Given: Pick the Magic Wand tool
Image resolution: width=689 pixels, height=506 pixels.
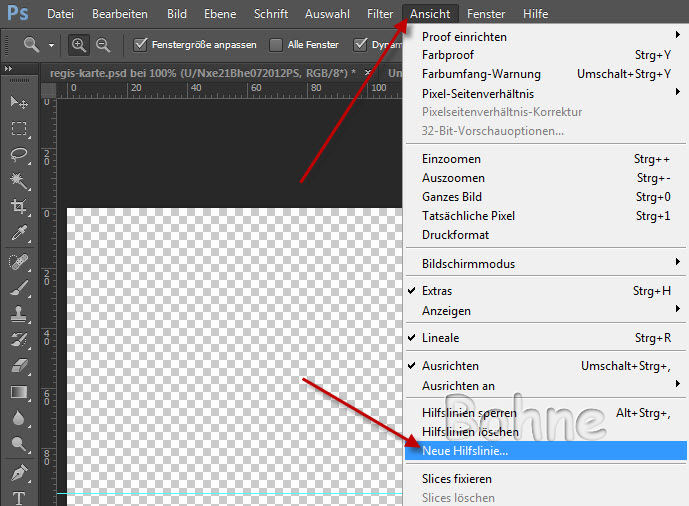Looking at the screenshot, I should pyautogui.click(x=18, y=181).
